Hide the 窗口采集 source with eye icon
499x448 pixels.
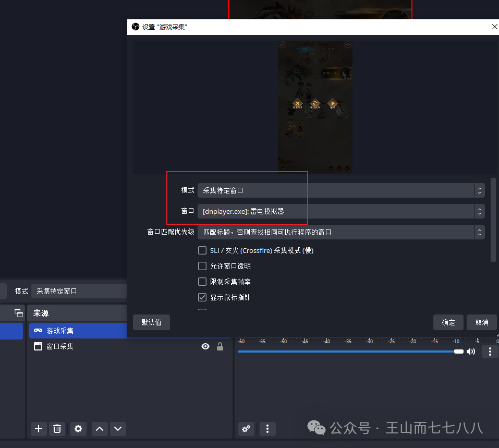point(205,346)
